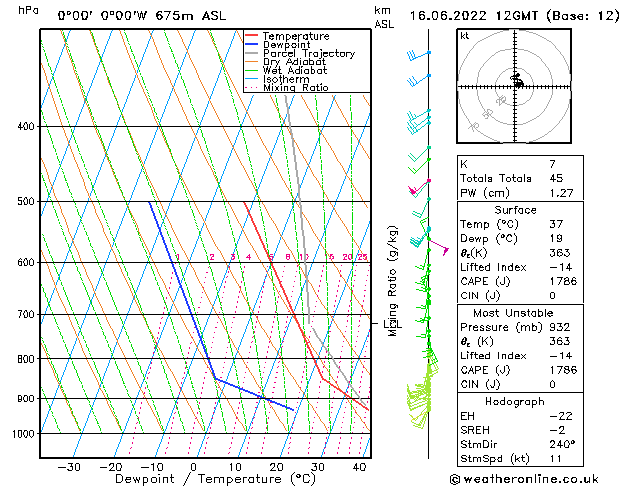Click the Surface CAPE value 1786

click(x=563, y=281)
